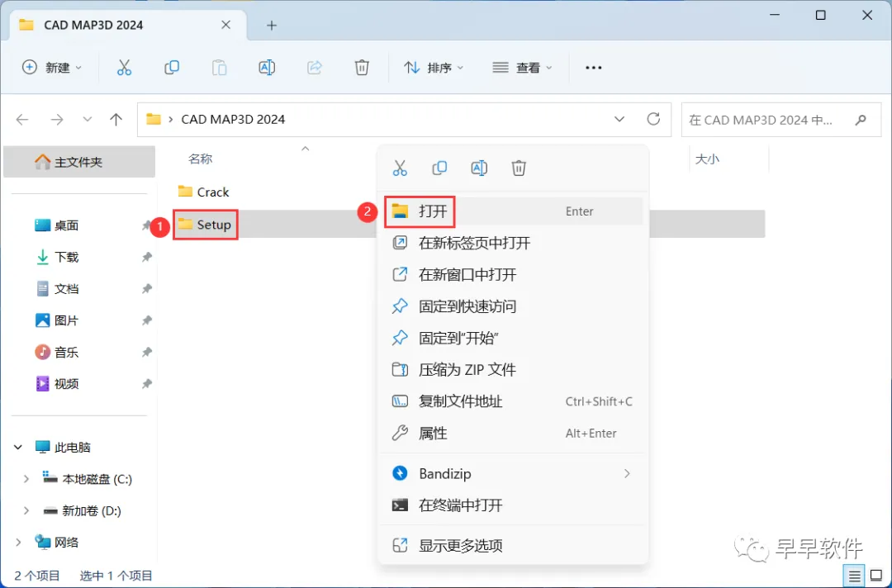Add a new tab with the plus button
This screenshot has width=892, height=588.
click(272, 25)
